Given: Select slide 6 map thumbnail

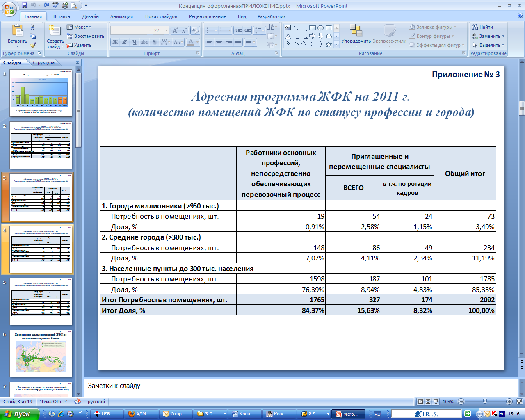Looking at the screenshot, I should pyautogui.click(x=41, y=353).
